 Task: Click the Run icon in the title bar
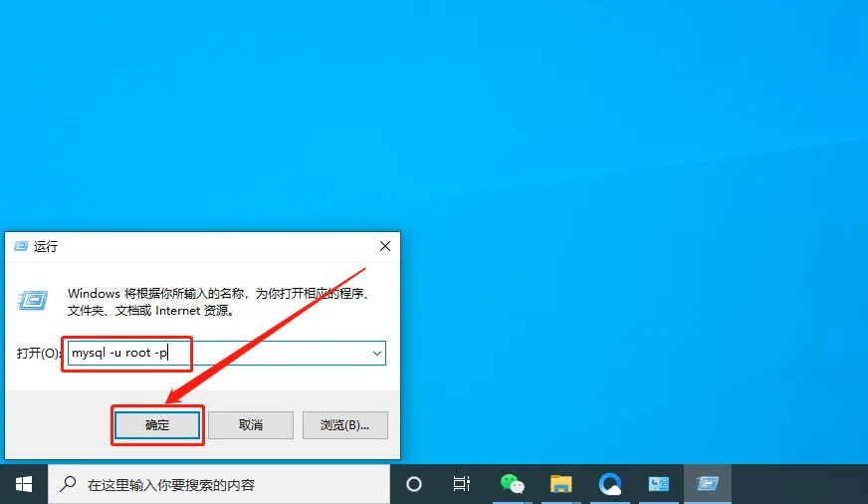point(21,246)
